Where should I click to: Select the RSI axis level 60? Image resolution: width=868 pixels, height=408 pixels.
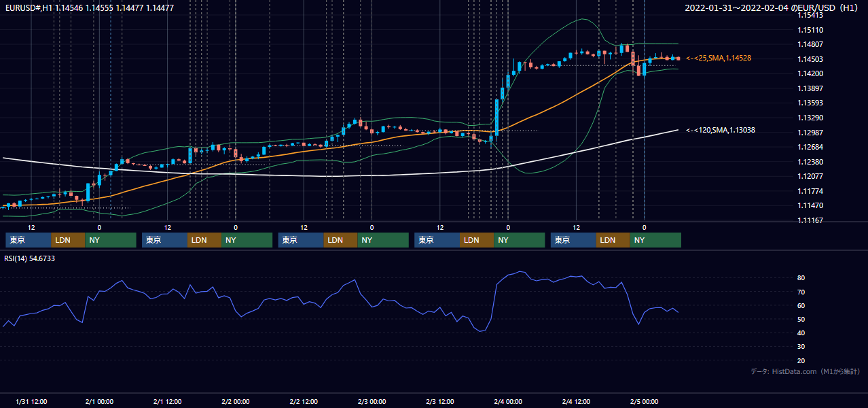(801, 305)
